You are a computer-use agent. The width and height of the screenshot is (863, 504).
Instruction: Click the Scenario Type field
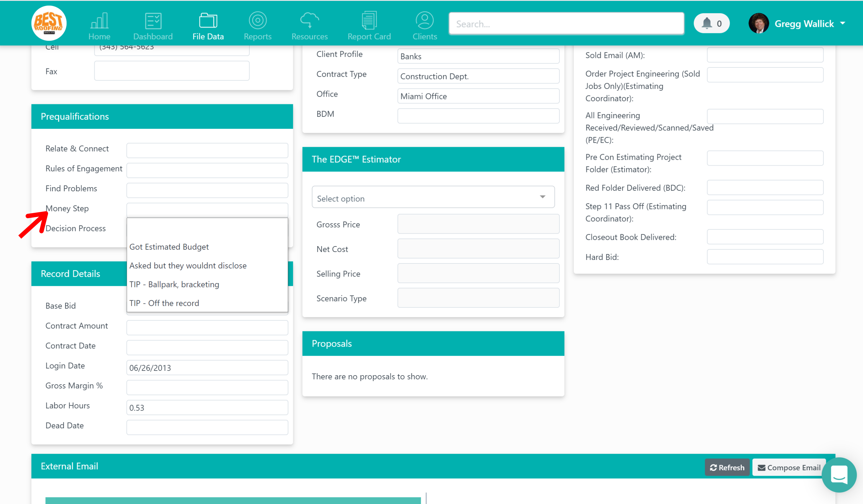478,298
